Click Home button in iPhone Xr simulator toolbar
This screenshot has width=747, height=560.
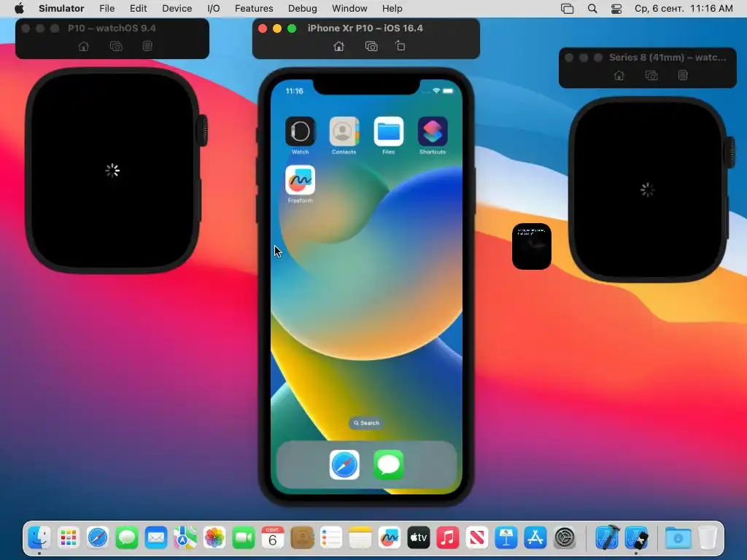click(338, 46)
